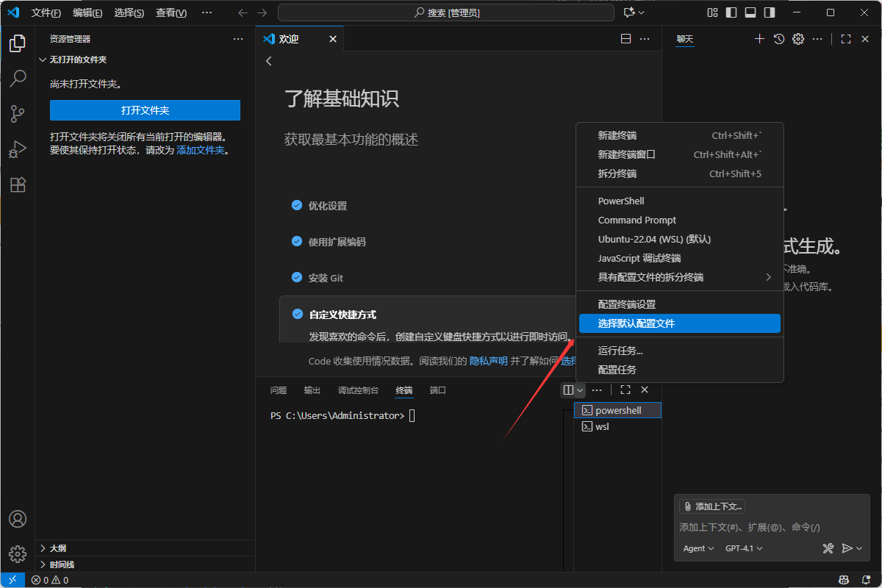882x588 pixels.
Task: Open chat history via the clock icon
Action: coord(778,39)
